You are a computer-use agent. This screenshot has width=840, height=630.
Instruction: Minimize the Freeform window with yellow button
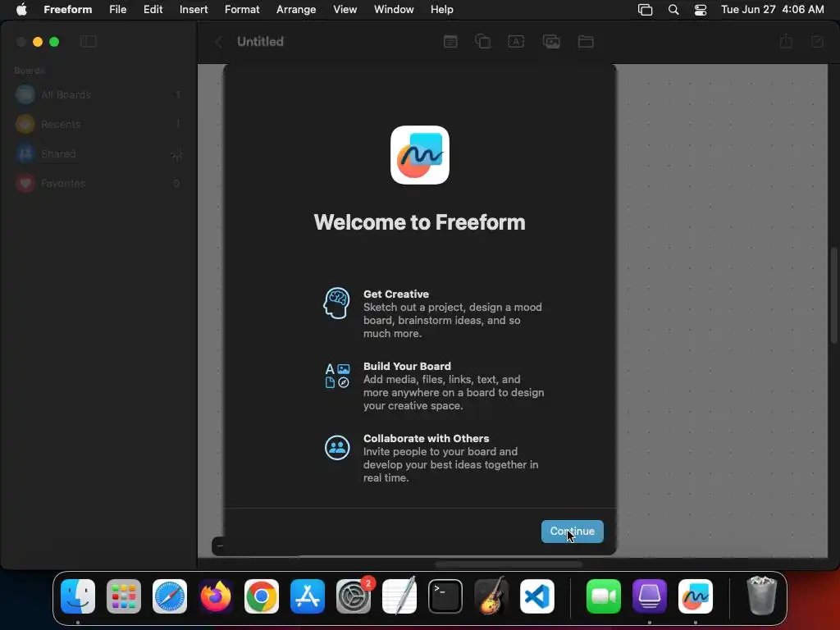38,42
